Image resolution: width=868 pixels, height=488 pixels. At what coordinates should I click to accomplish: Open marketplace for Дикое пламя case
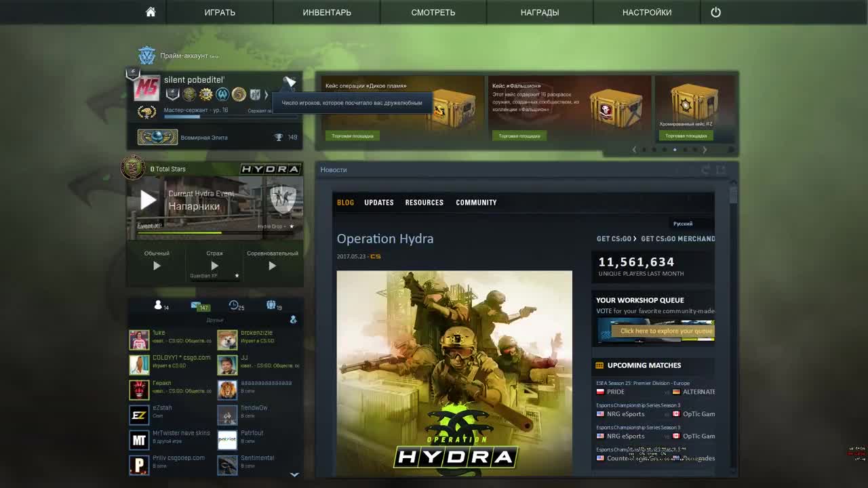[353, 136]
